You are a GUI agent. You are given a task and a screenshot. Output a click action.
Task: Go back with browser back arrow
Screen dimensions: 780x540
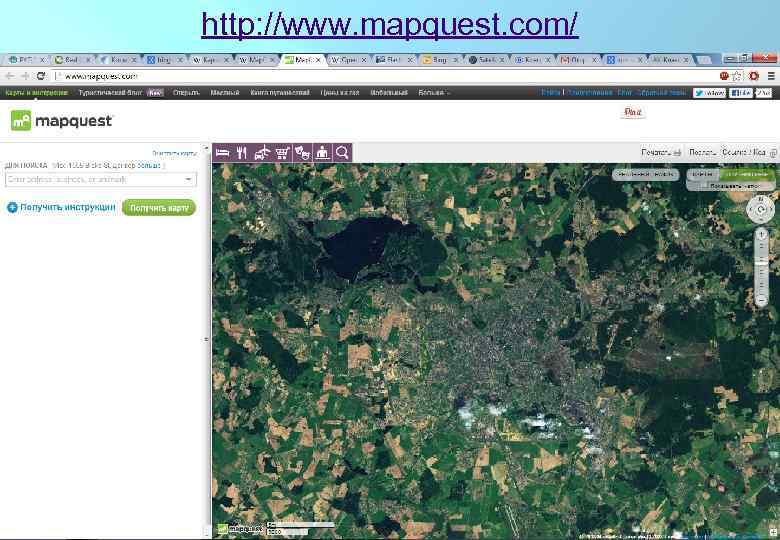click(x=10, y=76)
